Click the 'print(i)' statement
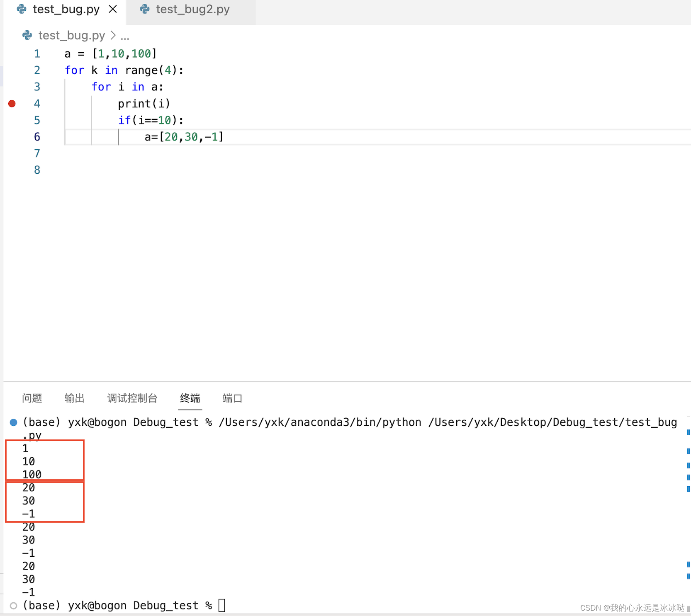 coord(144,104)
